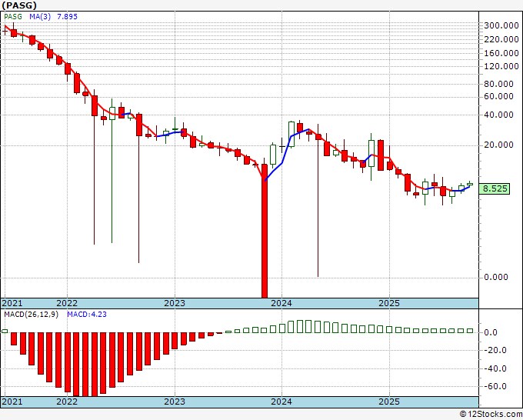The width and height of the screenshot is (523, 420).
Task: Click the 2022 label on MACD timeline
Action: pyautogui.click(x=67, y=402)
